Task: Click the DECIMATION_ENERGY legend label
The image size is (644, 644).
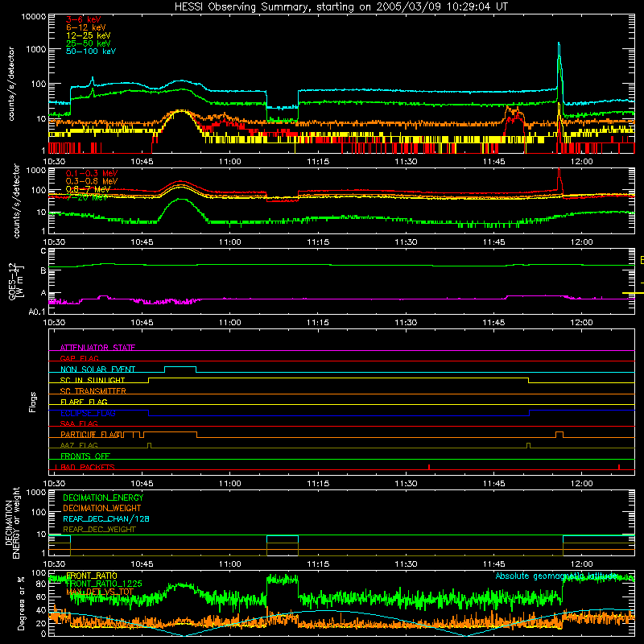Action: pos(103,497)
